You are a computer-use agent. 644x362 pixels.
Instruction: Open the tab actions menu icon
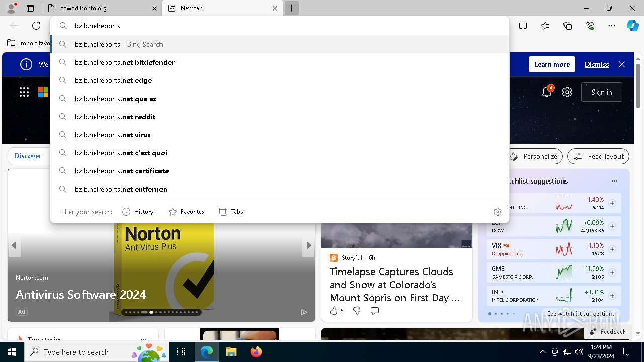tap(30, 8)
